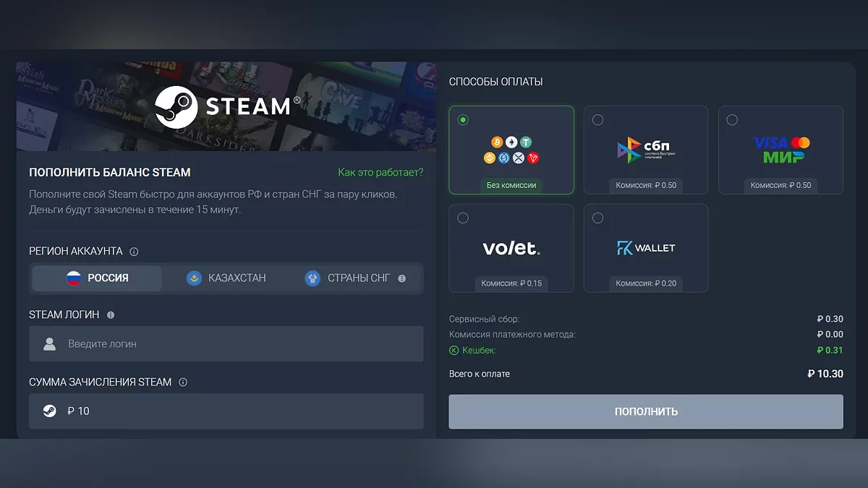This screenshot has width=868, height=488.
Task: Switch region to Страны СНГ
Action: click(355, 278)
